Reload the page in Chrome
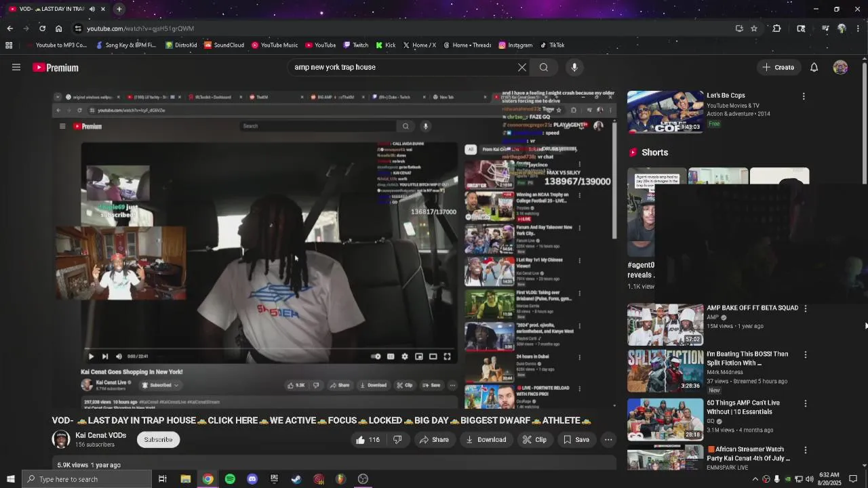 click(x=42, y=28)
